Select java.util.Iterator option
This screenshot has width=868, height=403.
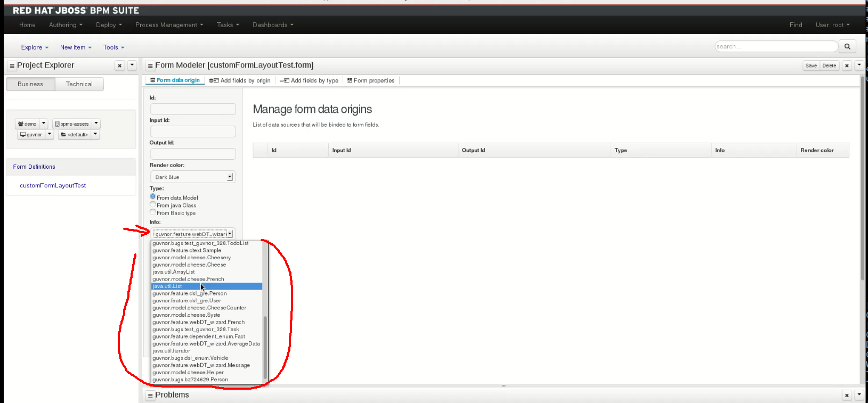pos(207,351)
